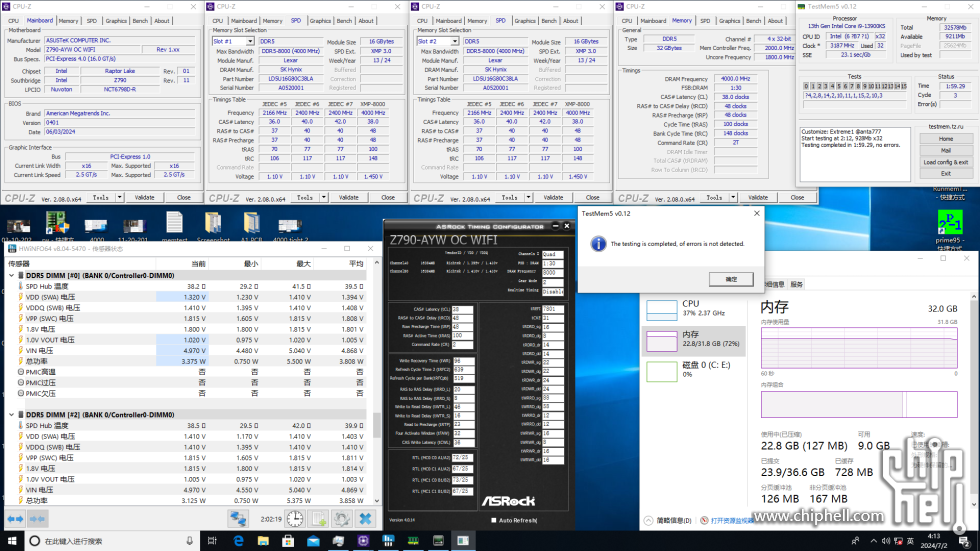Open Mail app taskbar icon
Viewport: 980px width, 551px height.
(x=313, y=541)
